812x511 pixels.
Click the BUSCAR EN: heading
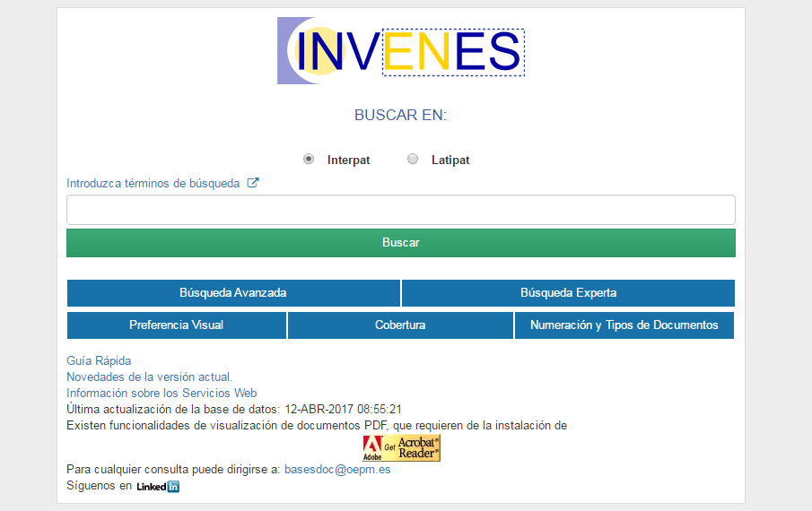(400, 115)
